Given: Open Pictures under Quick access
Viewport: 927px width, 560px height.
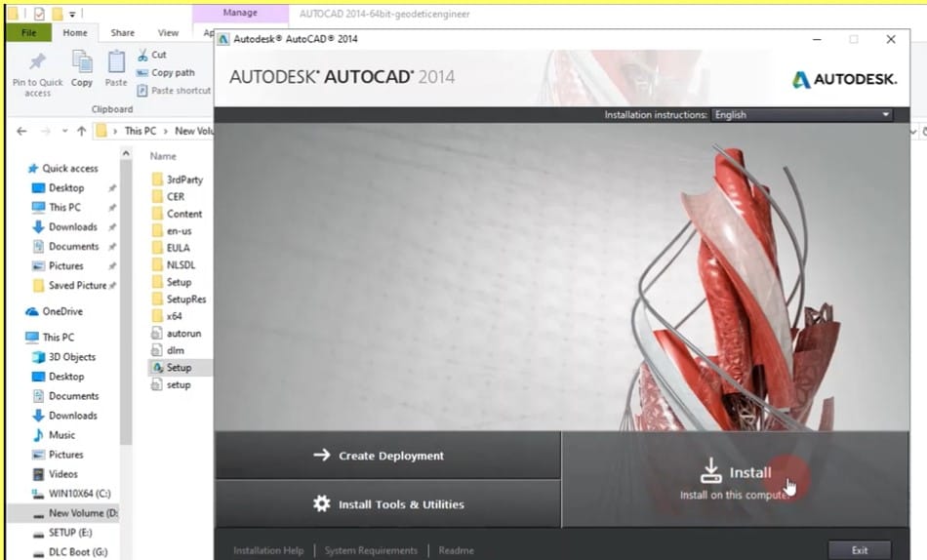Looking at the screenshot, I should click(x=65, y=266).
